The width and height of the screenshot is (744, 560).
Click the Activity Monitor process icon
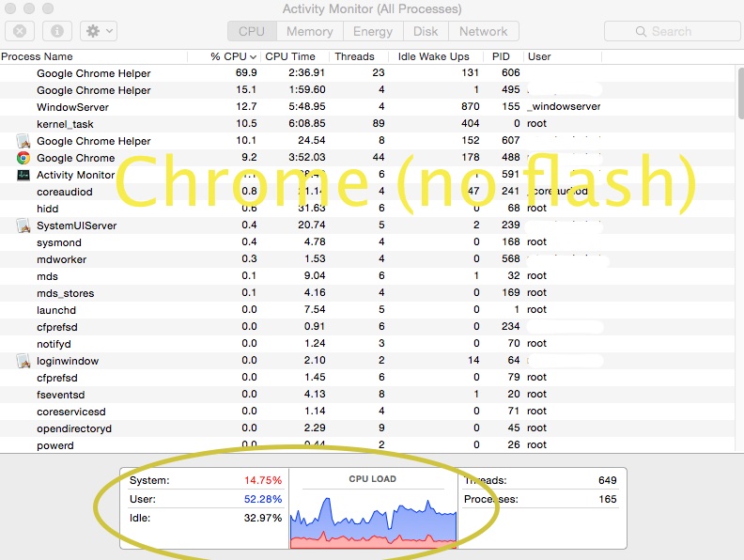23,175
